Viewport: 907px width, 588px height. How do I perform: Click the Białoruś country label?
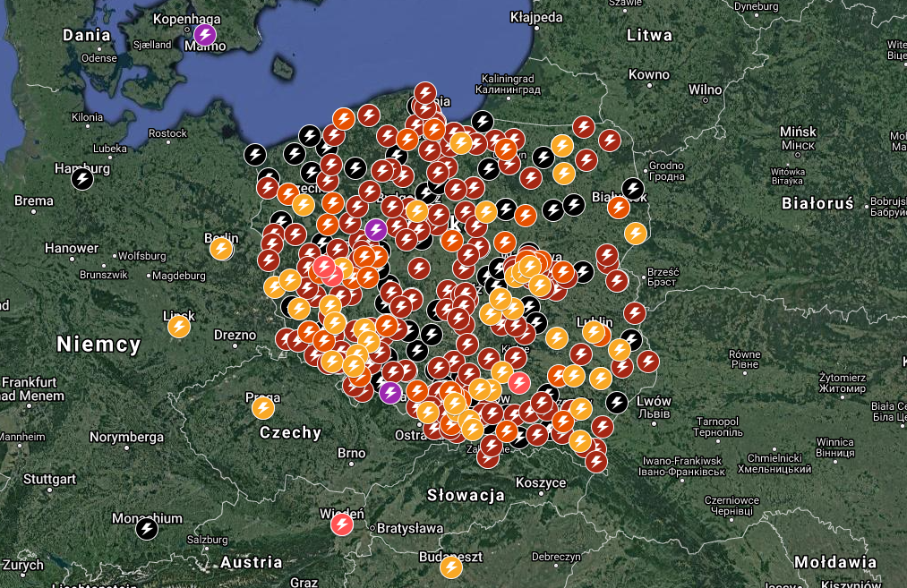coord(817,203)
